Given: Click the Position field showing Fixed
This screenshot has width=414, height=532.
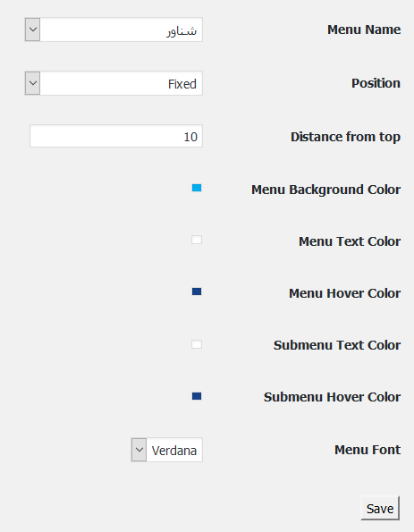Looking at the screenshot, I should pyautogui.click(x=121, y=83).
